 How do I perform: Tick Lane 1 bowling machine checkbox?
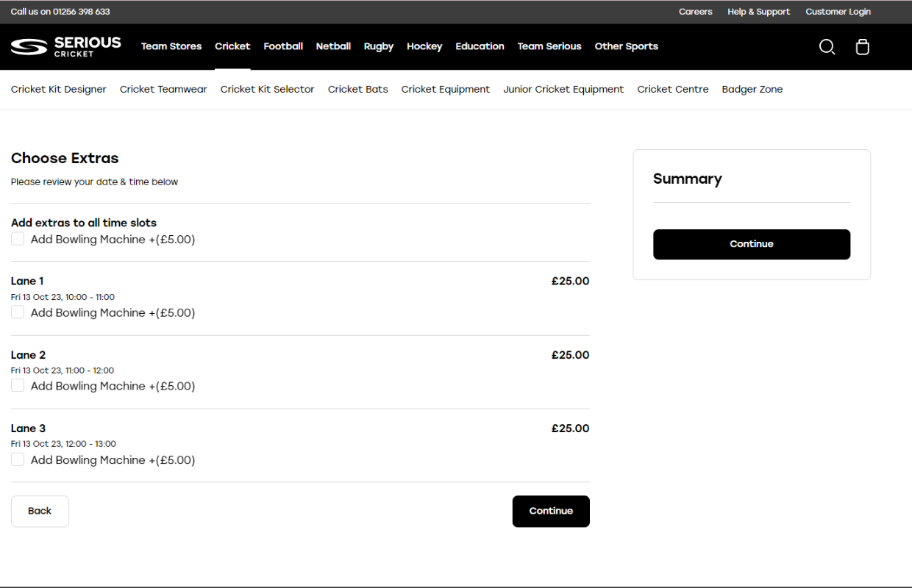[18, 312]
